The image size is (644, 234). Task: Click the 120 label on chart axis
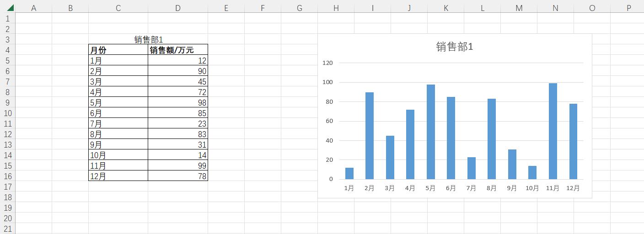pos(328,63)
